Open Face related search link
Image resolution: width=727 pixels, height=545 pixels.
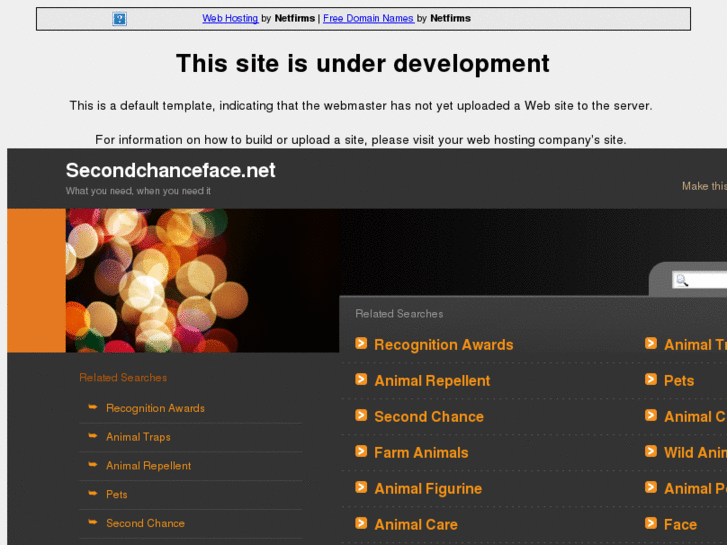click(680, 525)
